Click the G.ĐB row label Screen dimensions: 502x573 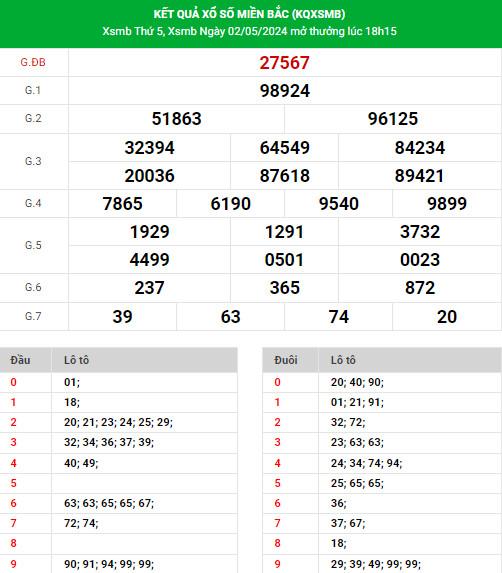click(x=33, y=62)
